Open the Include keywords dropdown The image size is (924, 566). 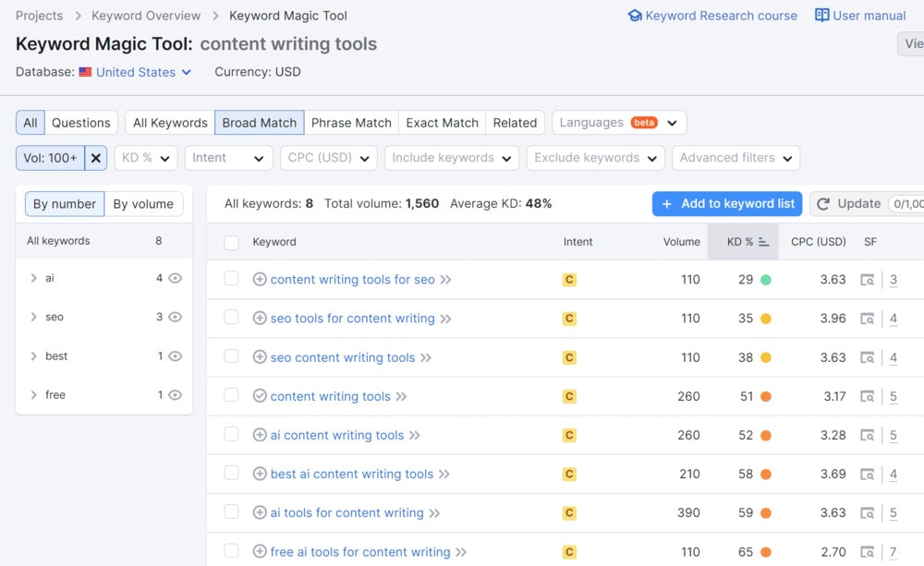tap(452, 158)
